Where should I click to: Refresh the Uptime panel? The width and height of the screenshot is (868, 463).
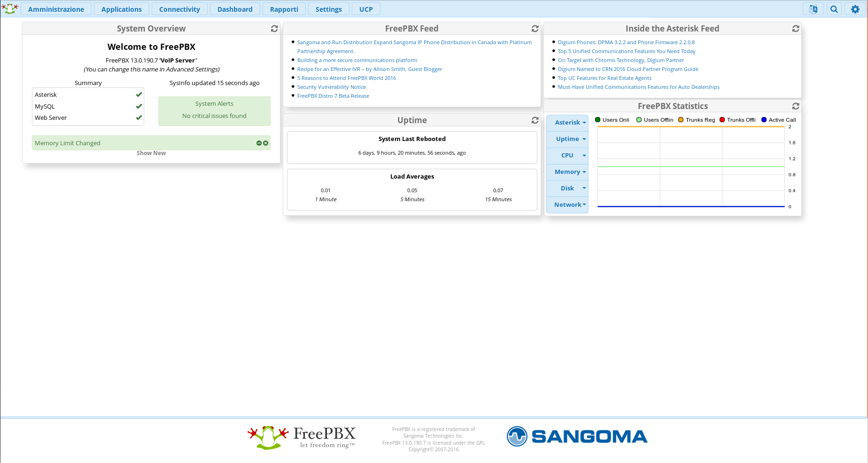tap(535, 120)
